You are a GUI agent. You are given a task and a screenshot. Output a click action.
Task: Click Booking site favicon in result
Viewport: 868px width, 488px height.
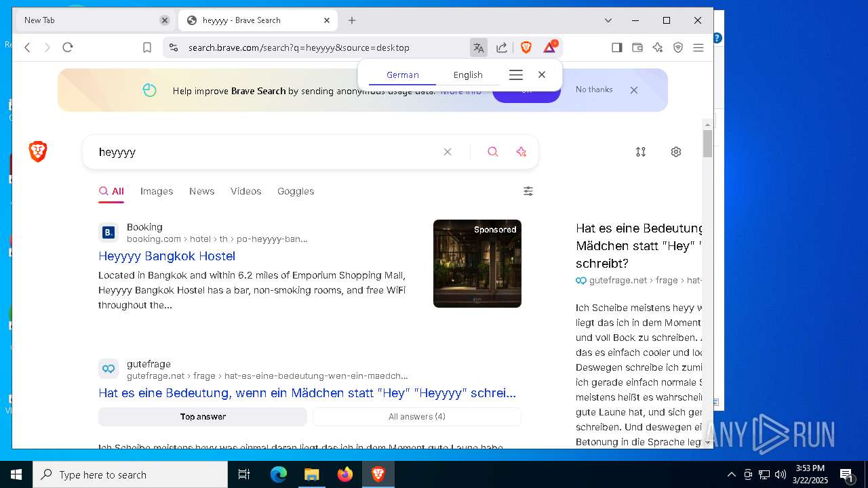108,232
